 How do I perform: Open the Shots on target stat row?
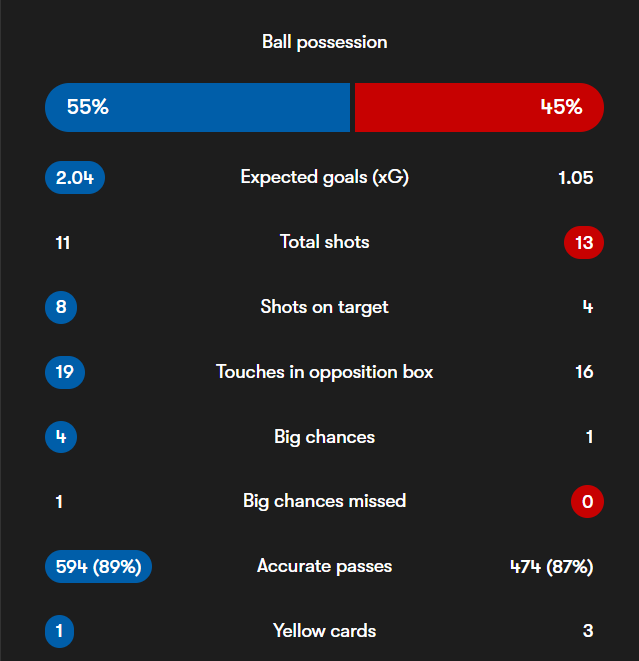pyautogui.click(x=325, y=307)
